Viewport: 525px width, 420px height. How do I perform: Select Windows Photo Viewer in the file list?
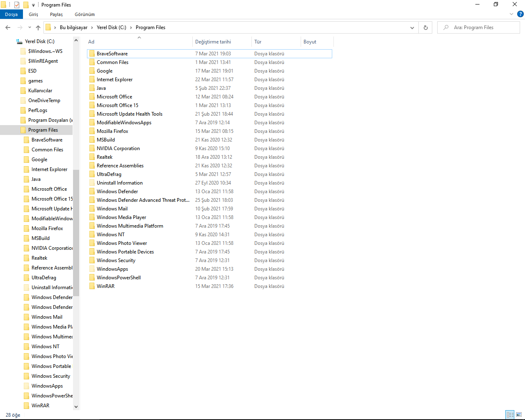click(x=122, y=243)
